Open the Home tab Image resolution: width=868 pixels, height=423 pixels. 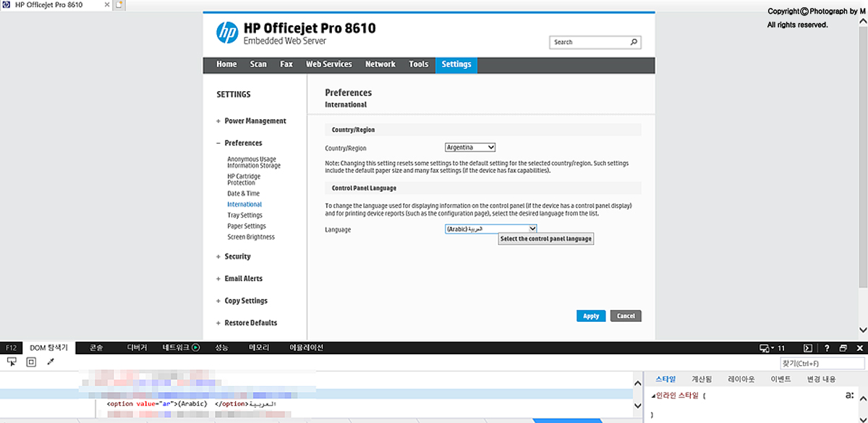(x=226, y=64)
